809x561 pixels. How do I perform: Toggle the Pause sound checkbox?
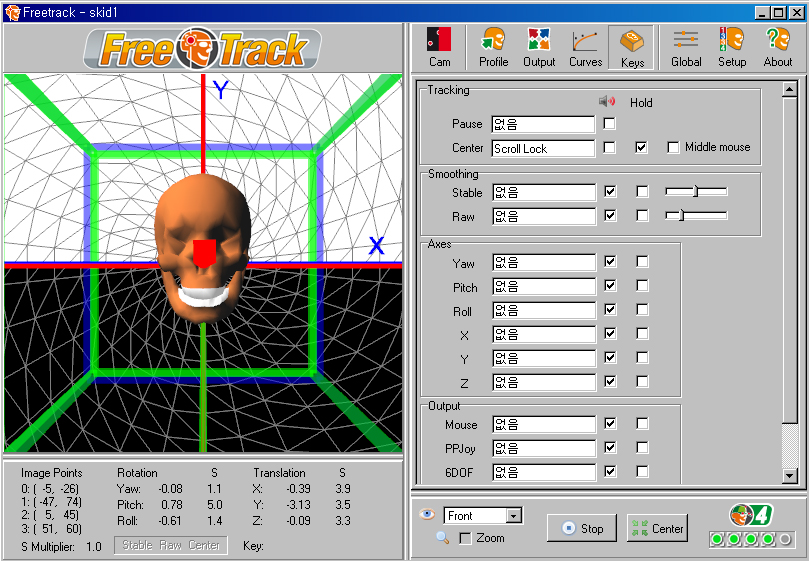(x=610, y=124)
